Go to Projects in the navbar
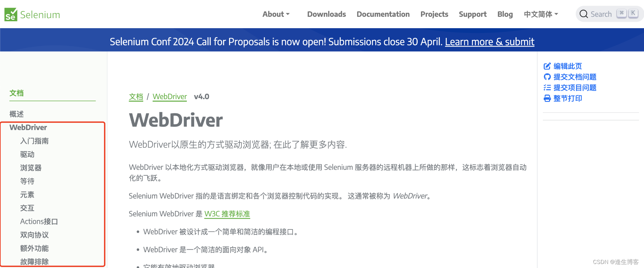Image resolution: width=644 pixels, height=268 pixels. [x=434, y=14]
